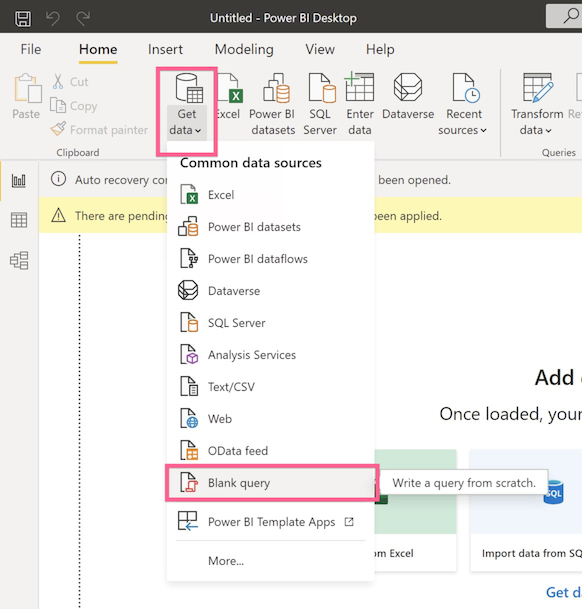582x609 pixels.
Task: Open the File tab
Action: pos(31,49)
